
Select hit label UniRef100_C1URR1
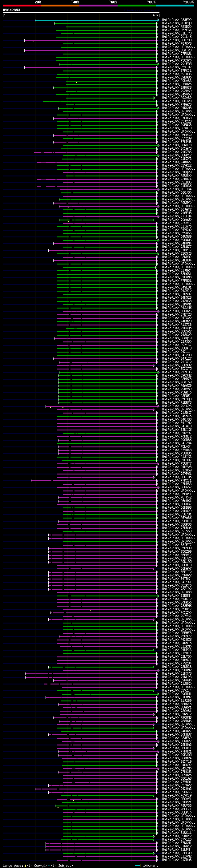tap(177, 802)
